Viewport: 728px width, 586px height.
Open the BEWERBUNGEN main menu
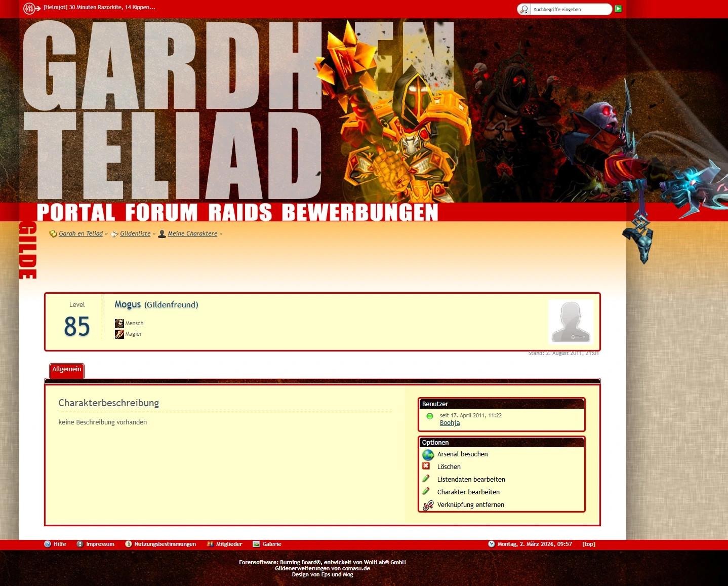360,212
